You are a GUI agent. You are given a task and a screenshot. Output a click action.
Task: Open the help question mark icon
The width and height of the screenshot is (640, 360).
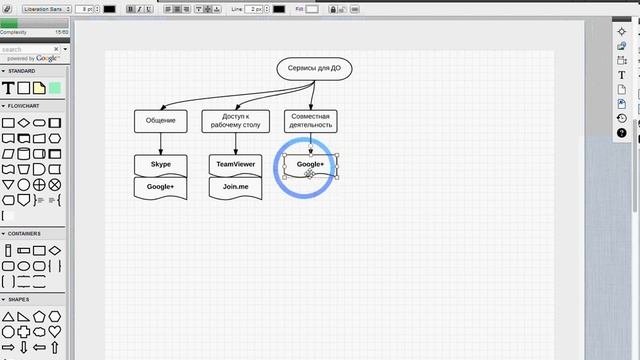(622, 133)
